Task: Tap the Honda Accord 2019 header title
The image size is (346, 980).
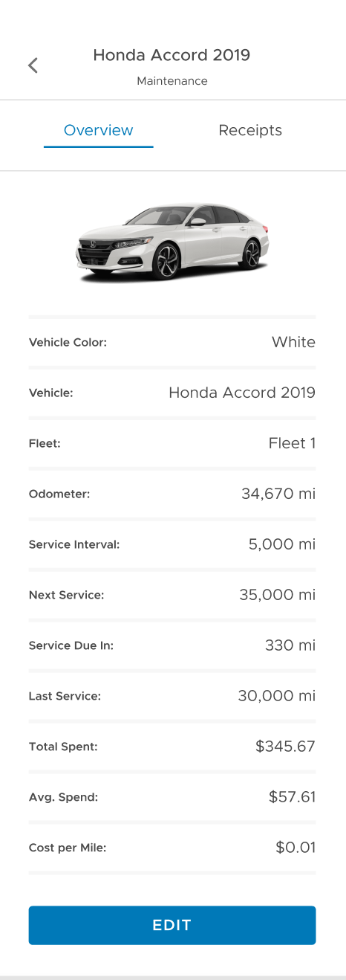Action: [172, 55]
